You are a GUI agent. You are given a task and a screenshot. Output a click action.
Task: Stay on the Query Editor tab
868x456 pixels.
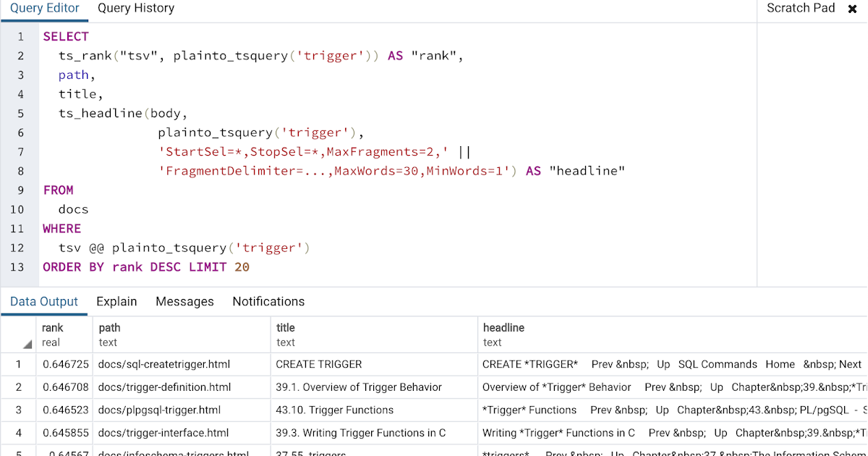tap(44, 9)
